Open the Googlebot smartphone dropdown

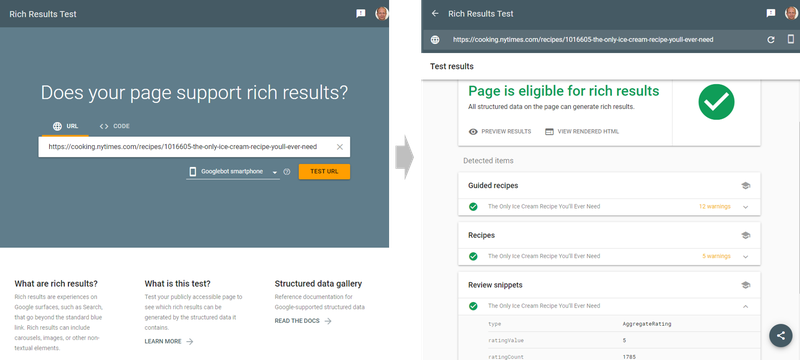[x=233, y=172]
